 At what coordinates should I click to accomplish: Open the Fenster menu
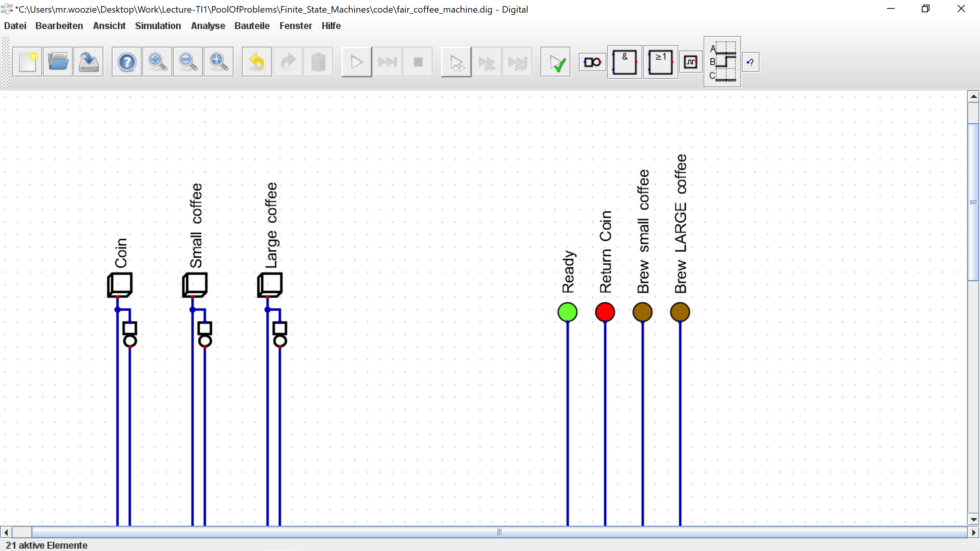[296, 26]
